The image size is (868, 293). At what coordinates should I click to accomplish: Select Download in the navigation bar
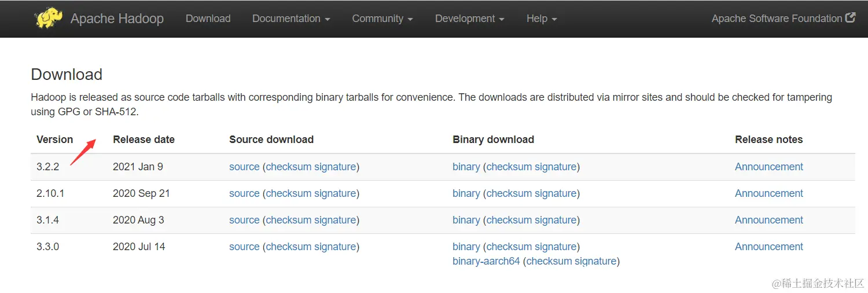coord(208,19)
